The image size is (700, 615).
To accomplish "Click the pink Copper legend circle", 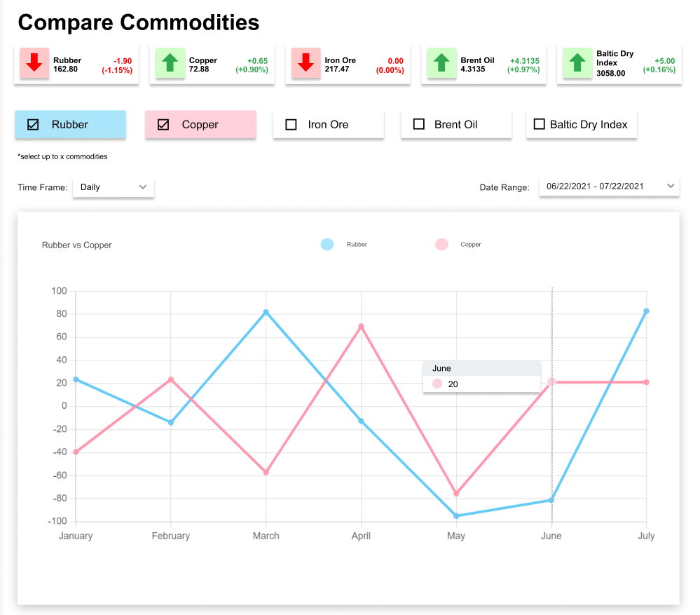I will coord(441,245).
